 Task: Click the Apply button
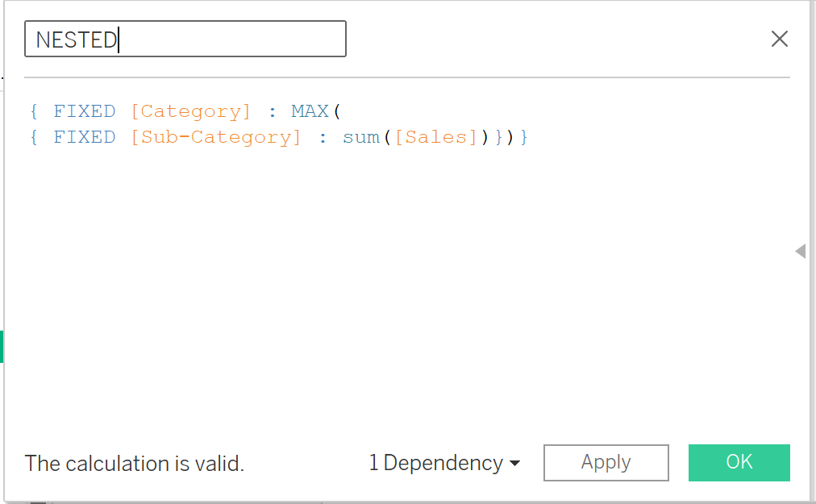pyautogui.click(x=606, y=463)
